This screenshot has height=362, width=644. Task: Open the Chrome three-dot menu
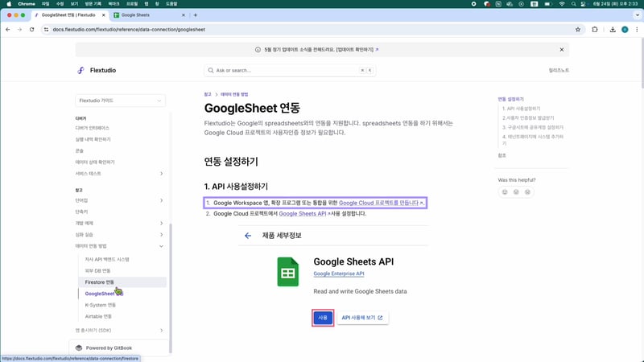[x=637, y=30]
